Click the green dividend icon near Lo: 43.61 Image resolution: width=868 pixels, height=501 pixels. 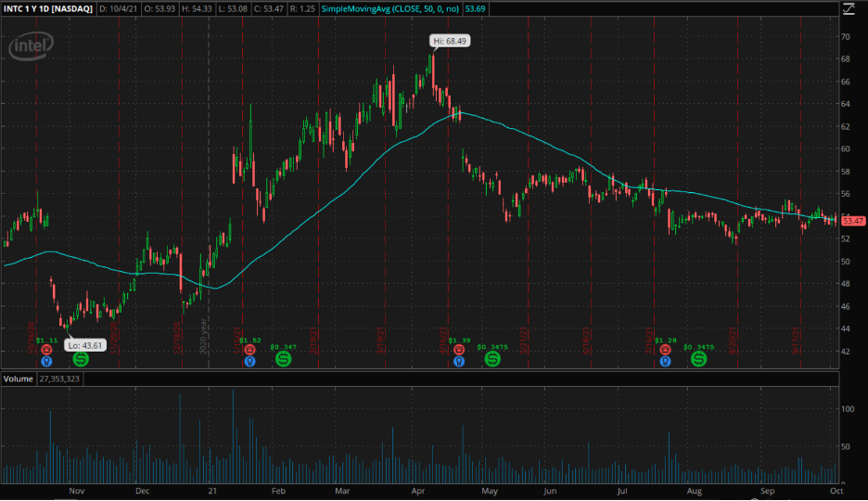coord(81,359)
